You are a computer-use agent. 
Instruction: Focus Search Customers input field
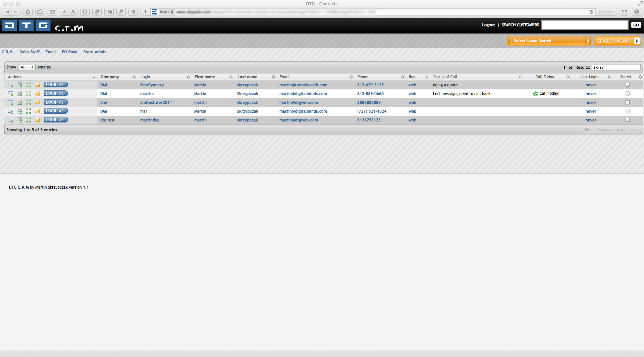[585, 25]
